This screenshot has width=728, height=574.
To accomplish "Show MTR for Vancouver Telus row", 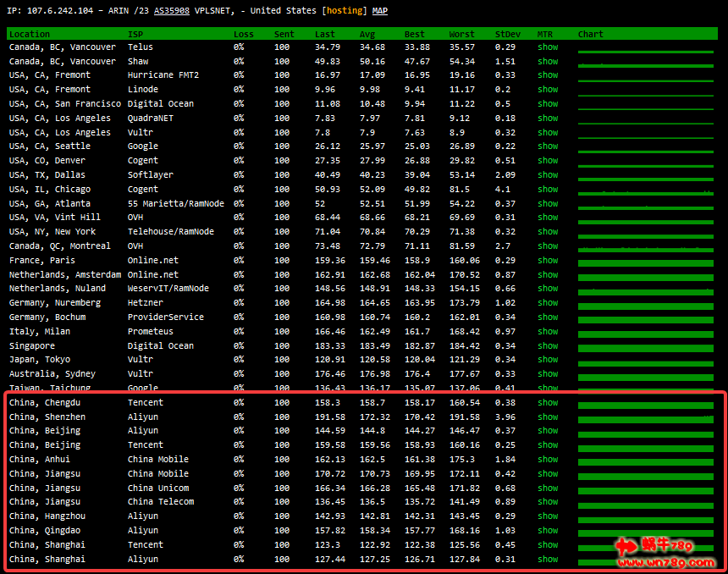I will click(x=548, y=47).
